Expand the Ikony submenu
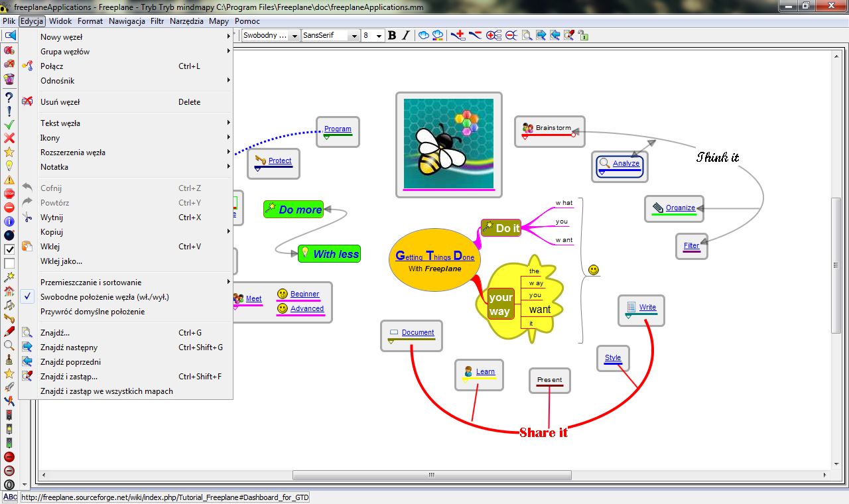 click(126, 138)
